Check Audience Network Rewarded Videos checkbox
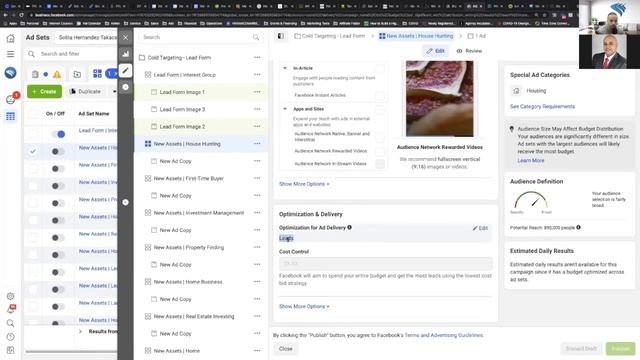The height and width of the screenshot is (360, 640). coord(380,151)
